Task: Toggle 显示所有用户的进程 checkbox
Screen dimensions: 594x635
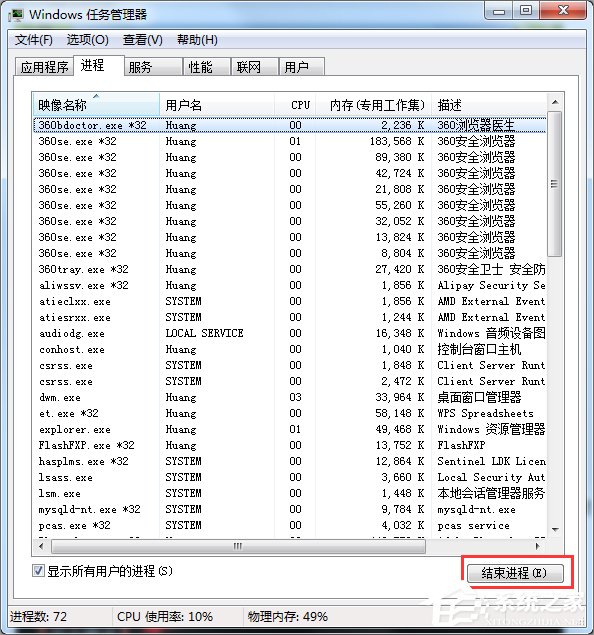Action: tap(38, 571)
